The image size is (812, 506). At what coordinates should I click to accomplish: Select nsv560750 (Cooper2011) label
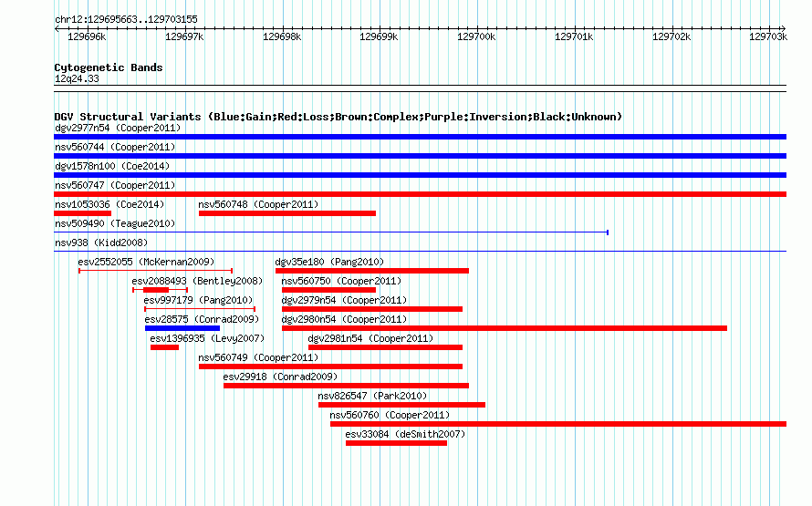tap(341, 281)
